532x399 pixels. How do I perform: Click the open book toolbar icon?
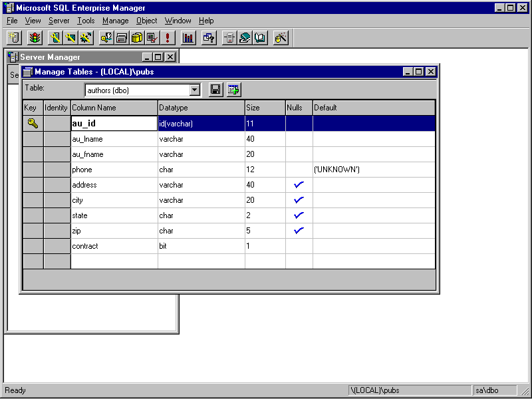click(260, 38)
